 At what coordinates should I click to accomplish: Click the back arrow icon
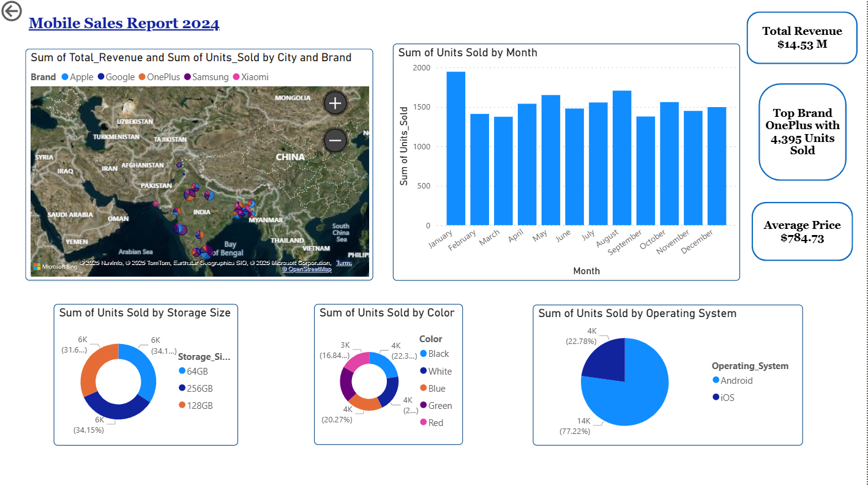(x=12, y=10)
